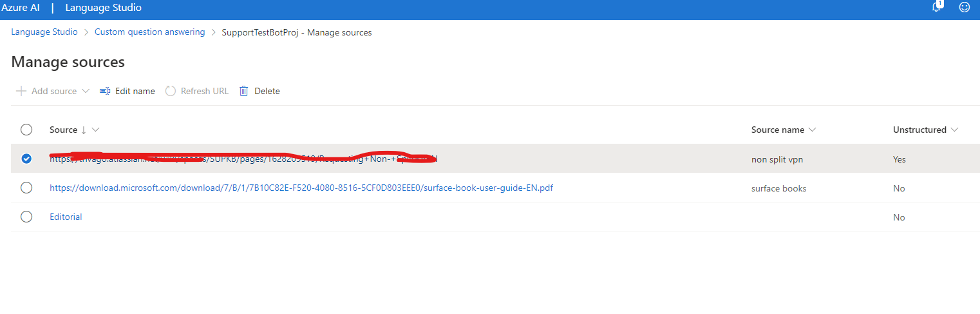The height and width of the screenshot is (314, 980).
Task: Click the Add source button label
Action: [54, 91]
